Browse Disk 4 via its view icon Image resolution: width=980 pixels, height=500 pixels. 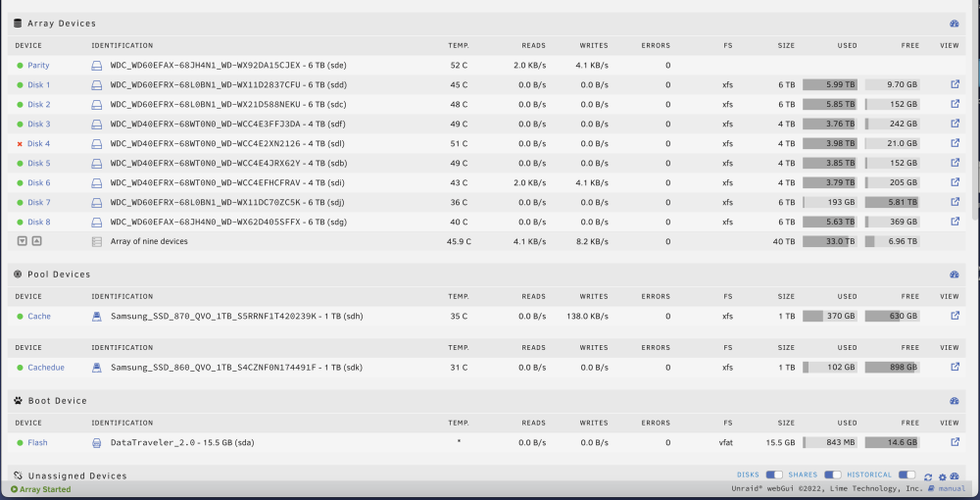955,142
